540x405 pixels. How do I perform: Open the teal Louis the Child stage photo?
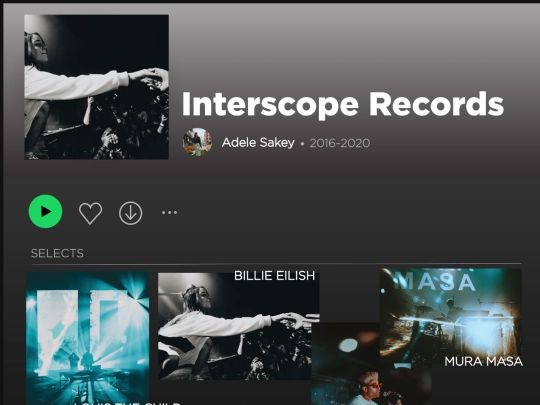87,338
